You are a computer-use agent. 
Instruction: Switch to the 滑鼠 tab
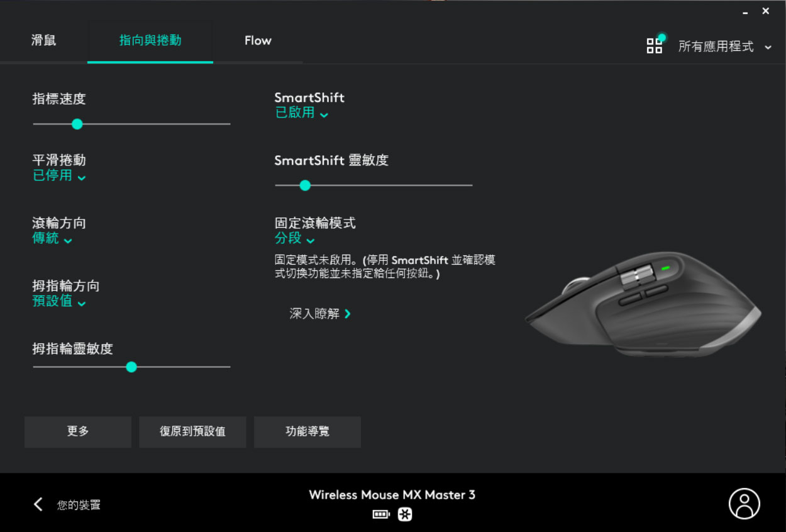[43, 41]
